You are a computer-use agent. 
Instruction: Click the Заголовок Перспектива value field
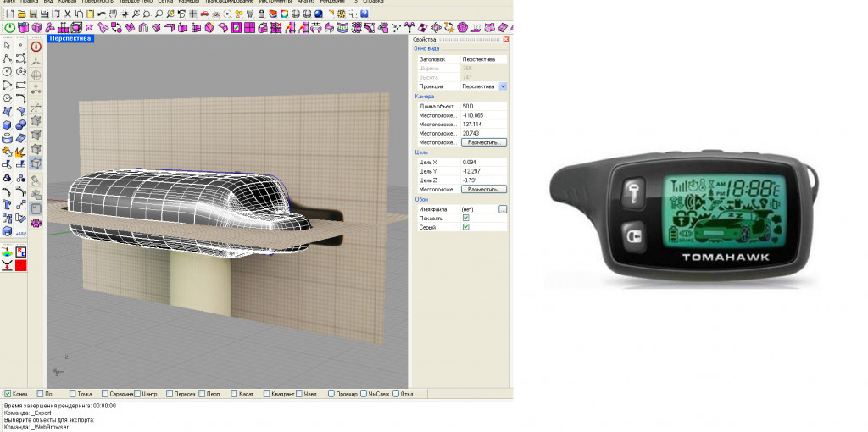[x=484, y=58]
